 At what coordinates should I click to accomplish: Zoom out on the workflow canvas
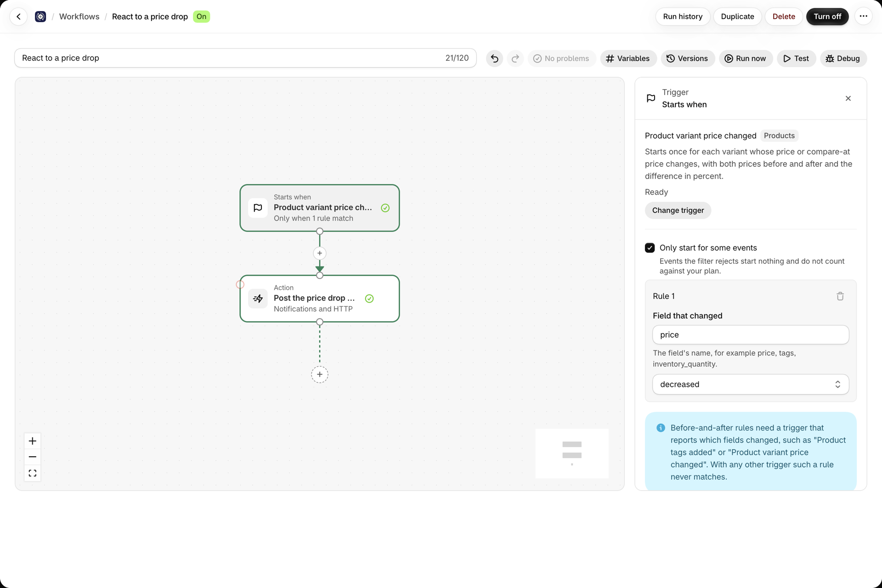click(33, 457)
